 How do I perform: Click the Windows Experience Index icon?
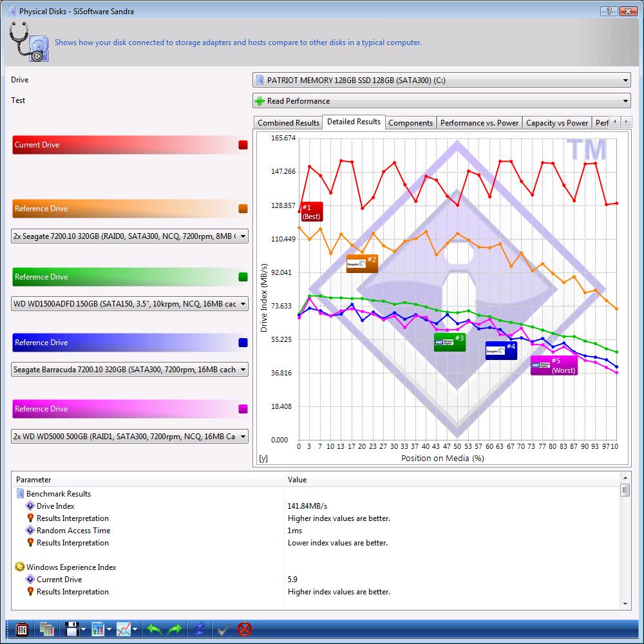20,567
